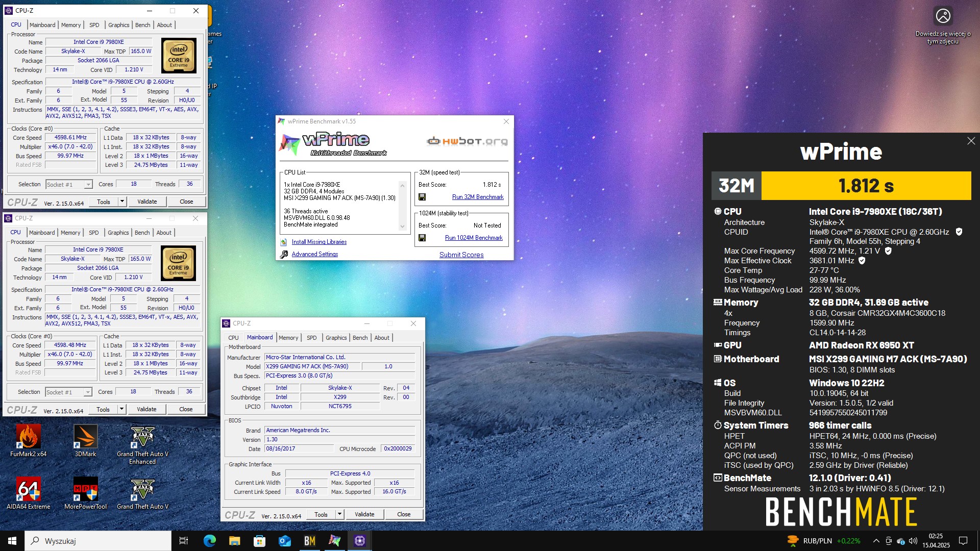Open Memory tab in Mainboard CPU-Z window
The width and height of the screenshot is (980, 551).
pyautogui.click(x=288, y=338)
